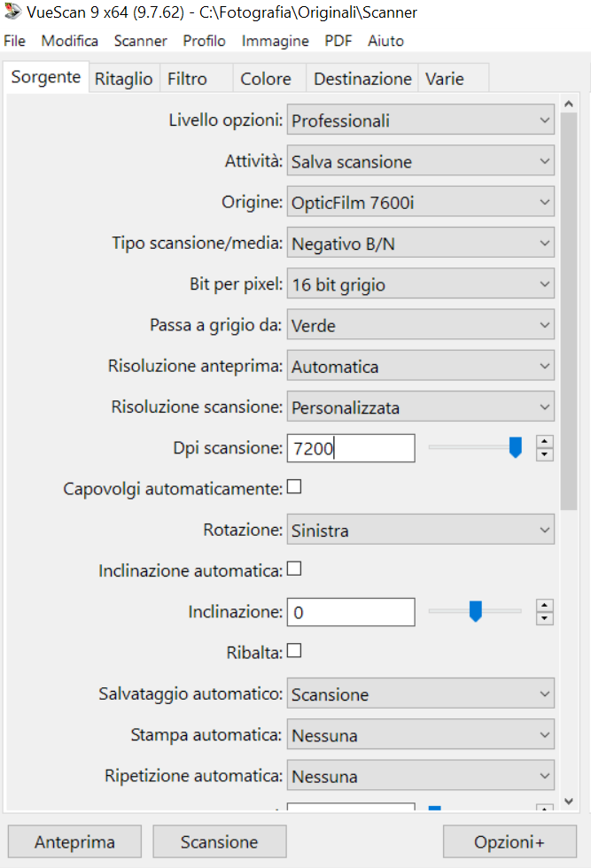This screenshot has height=868, width=591.
Task: Expand the Bit per pixel dropdown
Action: tap(421, 285)
